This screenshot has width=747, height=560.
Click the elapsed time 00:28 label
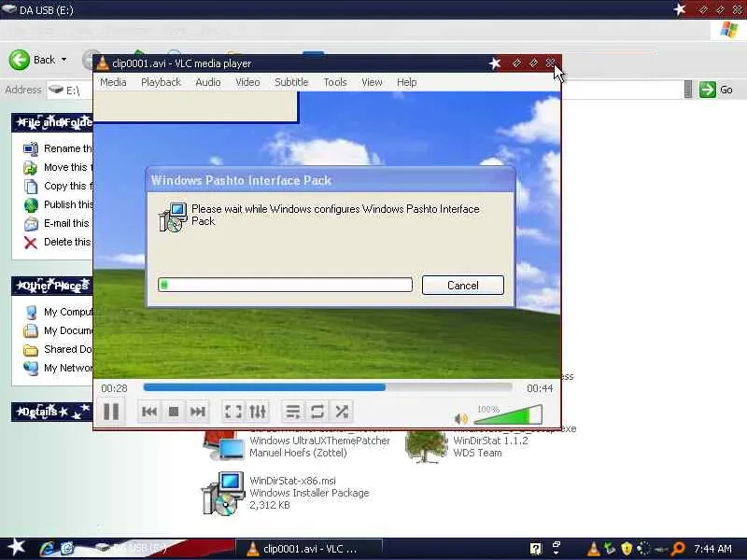[114, 388]
